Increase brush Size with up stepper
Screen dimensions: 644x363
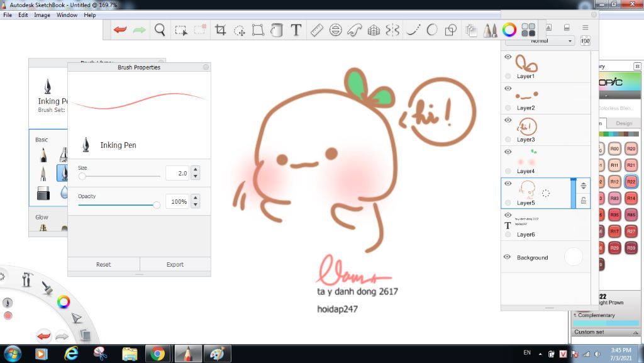(x=196, y=170)
